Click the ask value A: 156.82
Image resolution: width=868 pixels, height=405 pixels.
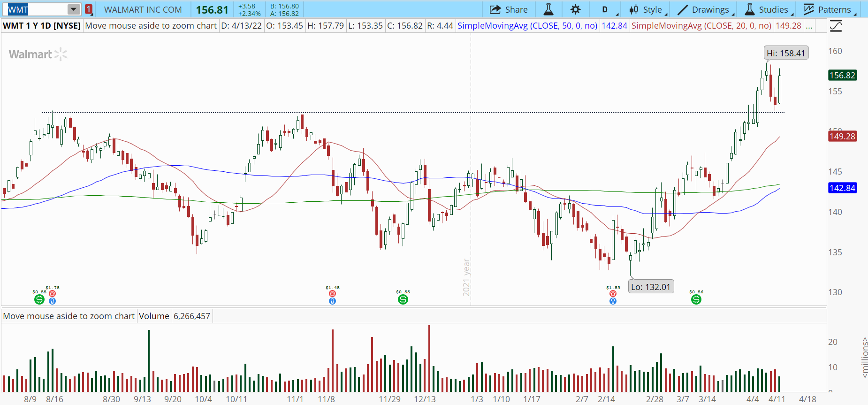pos(284,14)
